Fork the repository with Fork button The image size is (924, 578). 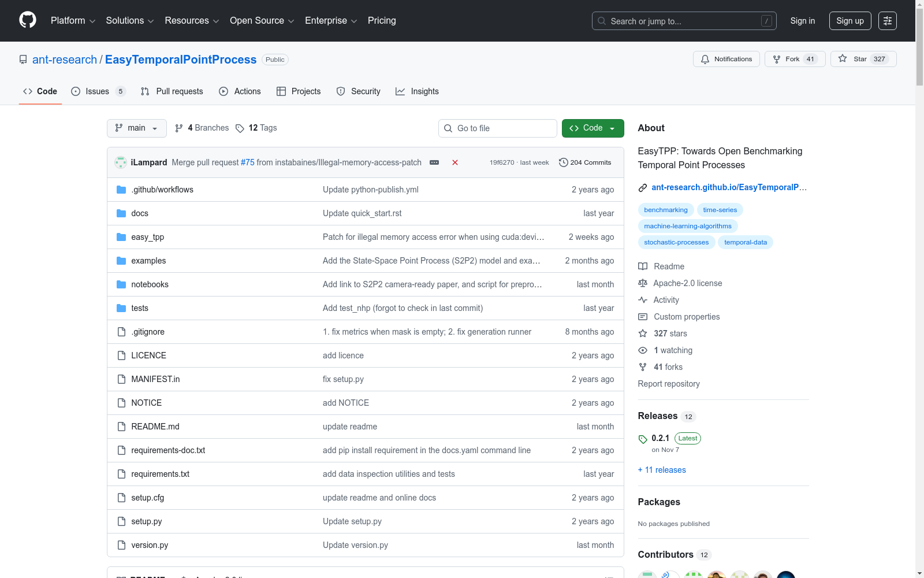point(795,59)
